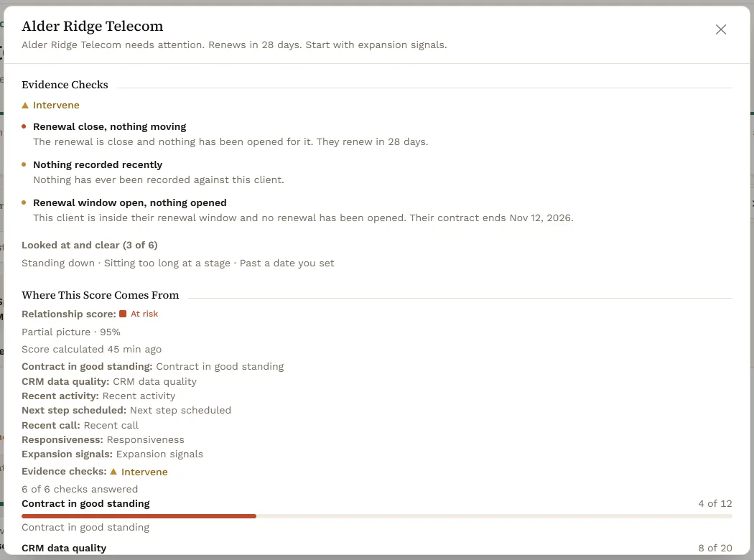Click Nothing has ever been recorded description
The width and height of the screenshot is (754, 560).
[159, 179]
